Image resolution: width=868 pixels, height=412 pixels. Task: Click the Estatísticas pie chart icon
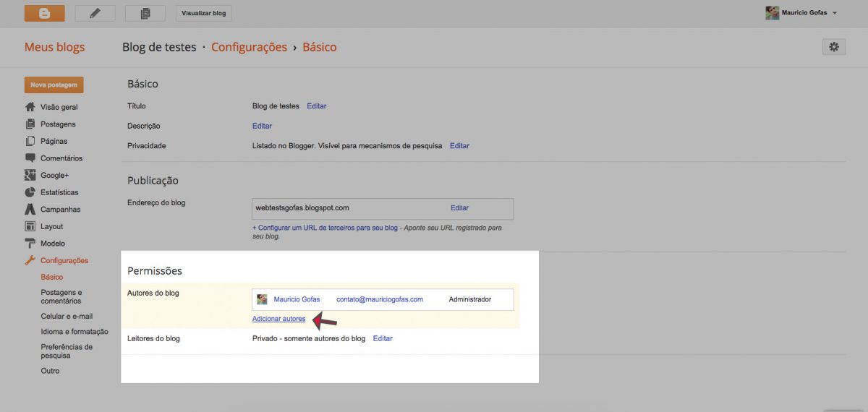[x=30, y=192]
